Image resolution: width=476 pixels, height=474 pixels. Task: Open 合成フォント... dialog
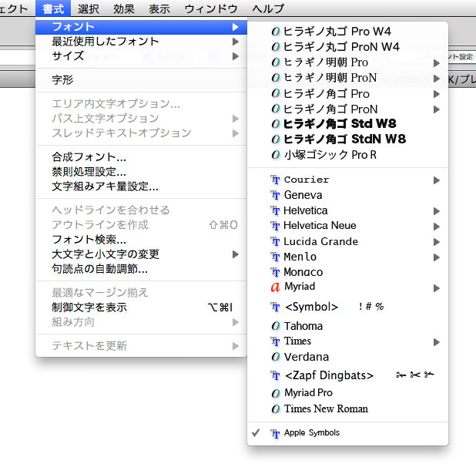point(141,157)
